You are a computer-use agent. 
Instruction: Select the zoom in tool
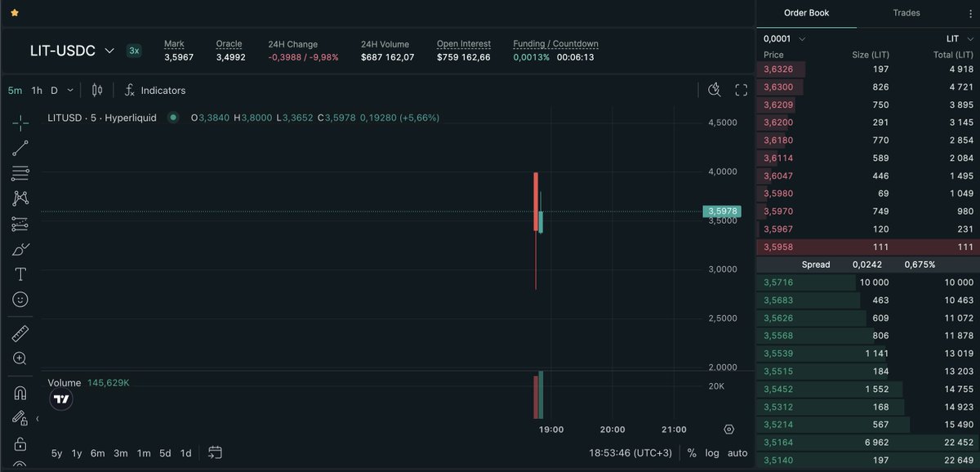(20, 358)
